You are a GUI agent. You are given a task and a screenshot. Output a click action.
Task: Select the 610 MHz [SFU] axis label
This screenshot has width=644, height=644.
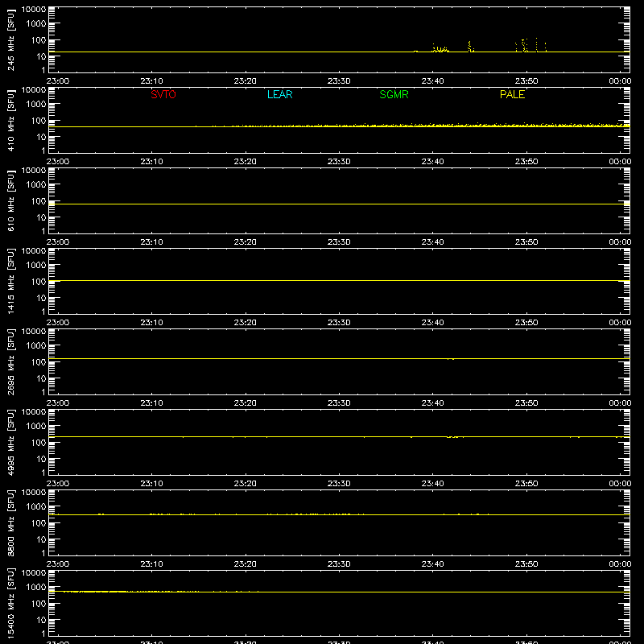click(x=11, y=200)
